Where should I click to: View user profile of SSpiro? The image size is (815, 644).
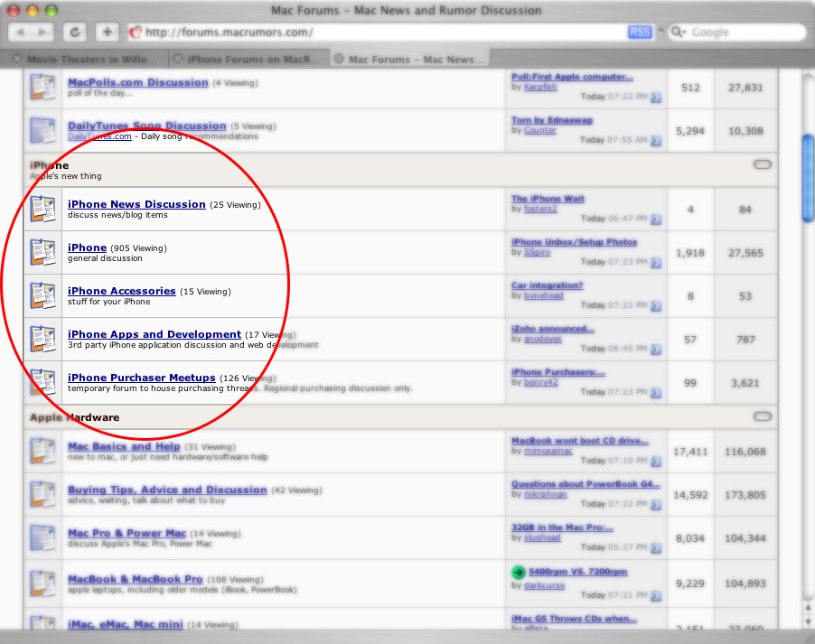pos(537,252)
